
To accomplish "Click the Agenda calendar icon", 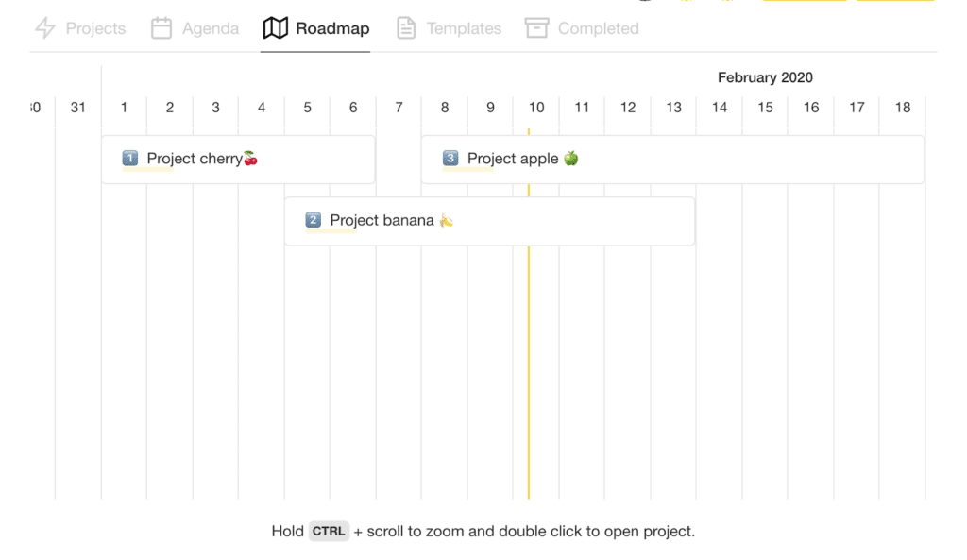I will pyautogui.click(x=161, y=28).
